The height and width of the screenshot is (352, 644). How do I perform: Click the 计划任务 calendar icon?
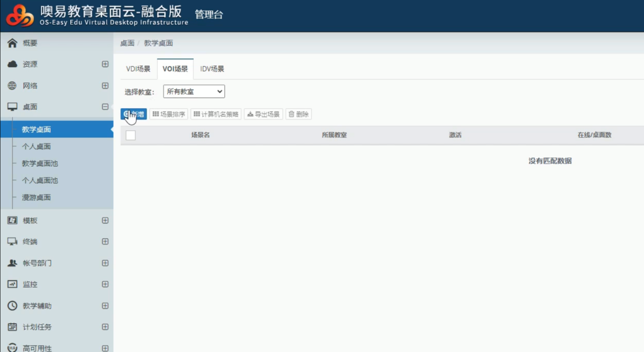tap(12, 327)
